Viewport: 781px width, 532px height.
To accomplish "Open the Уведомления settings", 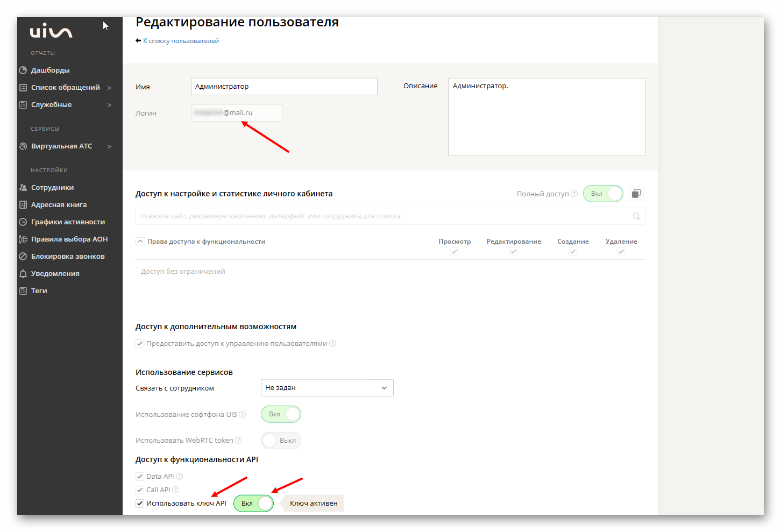I will coord(55,273).
